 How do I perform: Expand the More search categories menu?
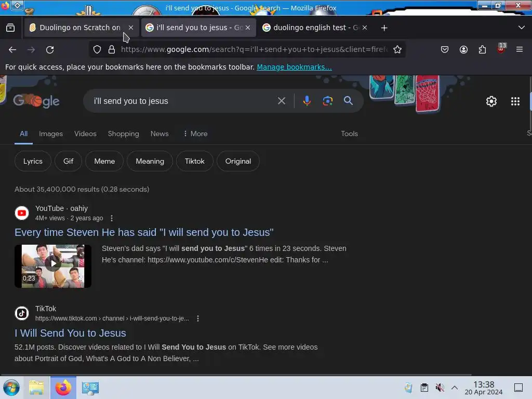[x=195, y=134]
